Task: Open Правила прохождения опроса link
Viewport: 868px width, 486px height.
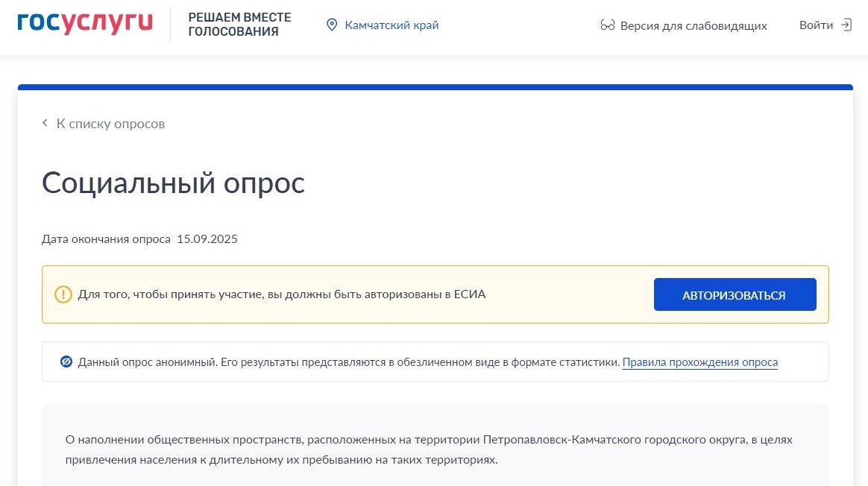Action: pyautogui.click(x=699, y=363)
